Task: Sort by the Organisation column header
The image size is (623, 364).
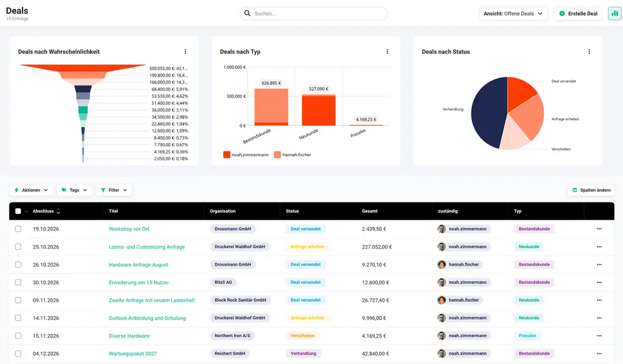Action: pyautogui.click(x=223, y=211)
